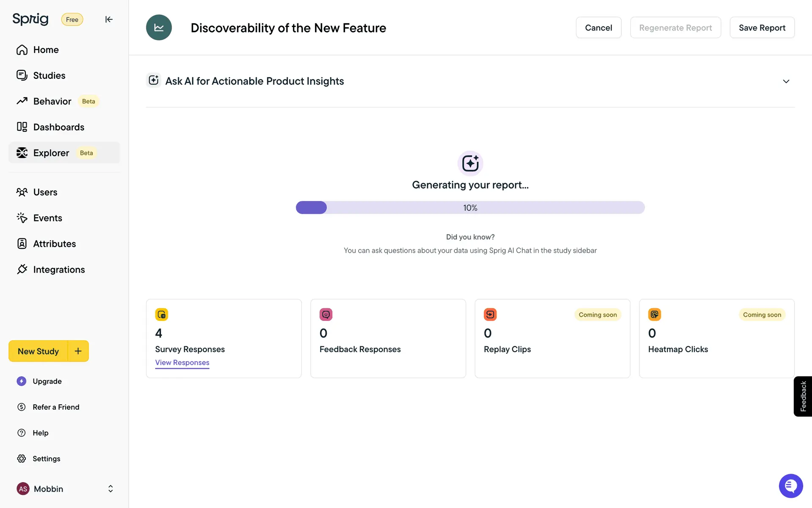Expand the Ask AI insights section chevron
812x508 pixels.
(x=786, y=81)
